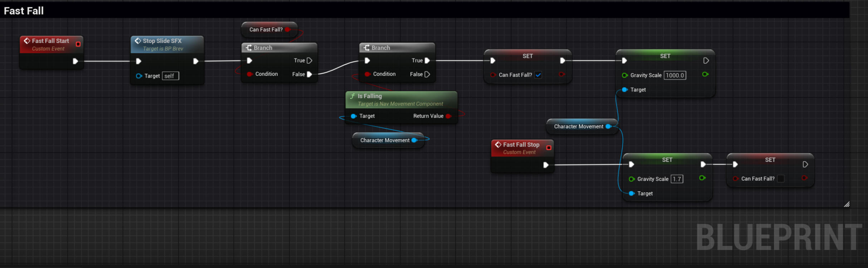Image resolution: width=868 pixels, height=268 pixels.
Task: Click the Fast Fall Stop execution output pin
Action: [546, 165]
